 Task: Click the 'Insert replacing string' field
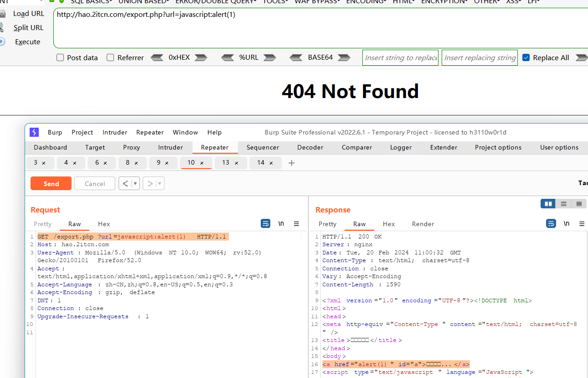point(480,57)
